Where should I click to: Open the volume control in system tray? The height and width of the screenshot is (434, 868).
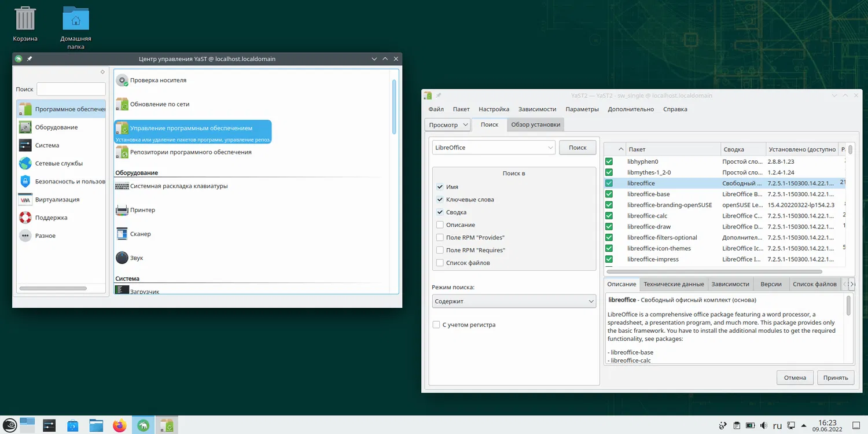pyautogui.click(x=763, y=426)
